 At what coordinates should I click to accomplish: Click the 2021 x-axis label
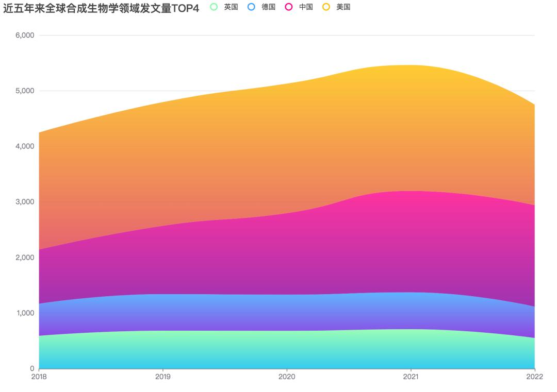coord(411,377)
